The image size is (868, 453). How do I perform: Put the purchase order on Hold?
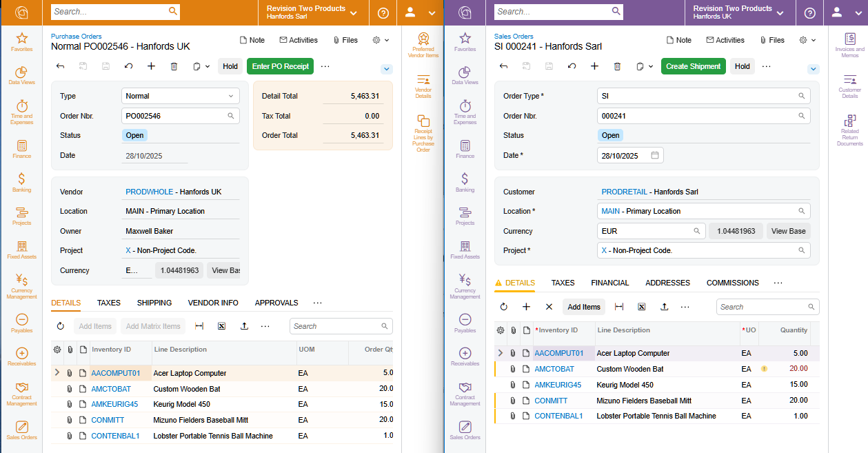point(230,66)
